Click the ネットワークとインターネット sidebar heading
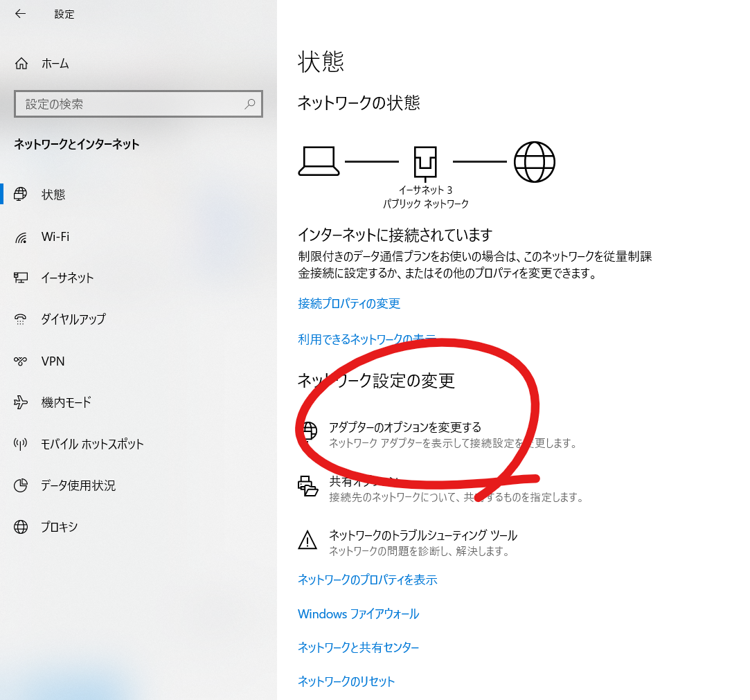 [77, 145]
